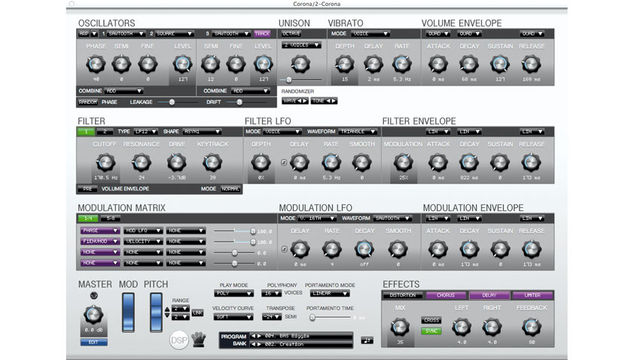Open the filter Type dropdown
The height and width of the screenshot is (360, 640).
pyautogui.click(x=146, y=131)
